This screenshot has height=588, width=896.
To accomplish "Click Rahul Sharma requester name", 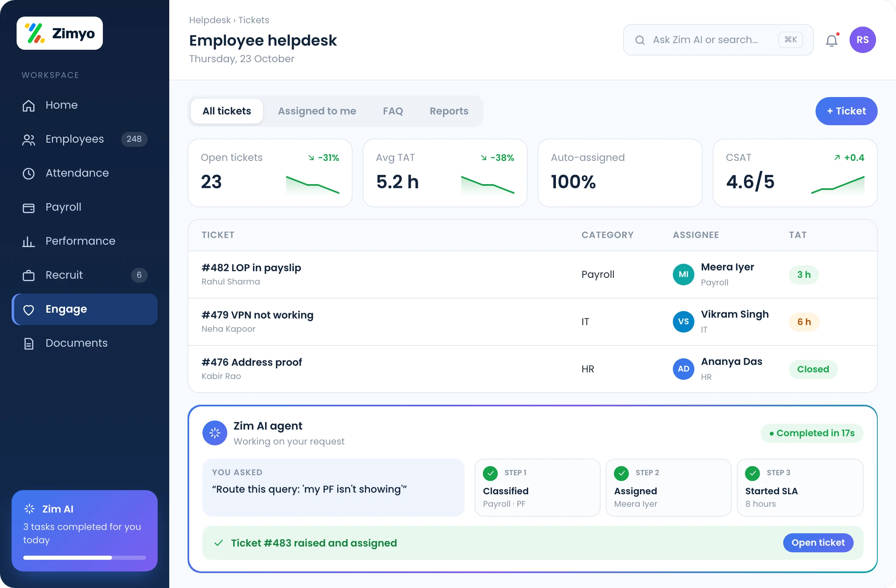I will 231,282.
